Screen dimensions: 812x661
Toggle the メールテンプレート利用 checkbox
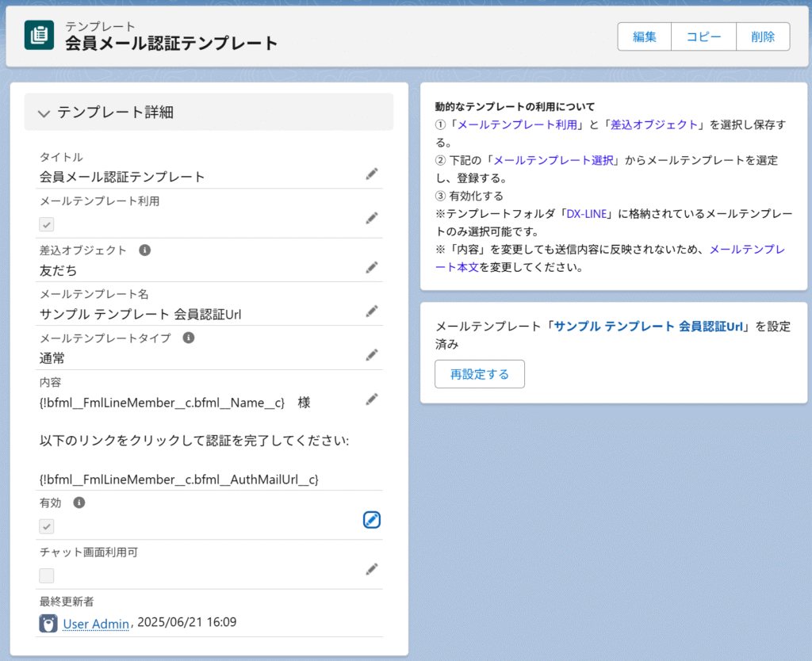point(48,225)
